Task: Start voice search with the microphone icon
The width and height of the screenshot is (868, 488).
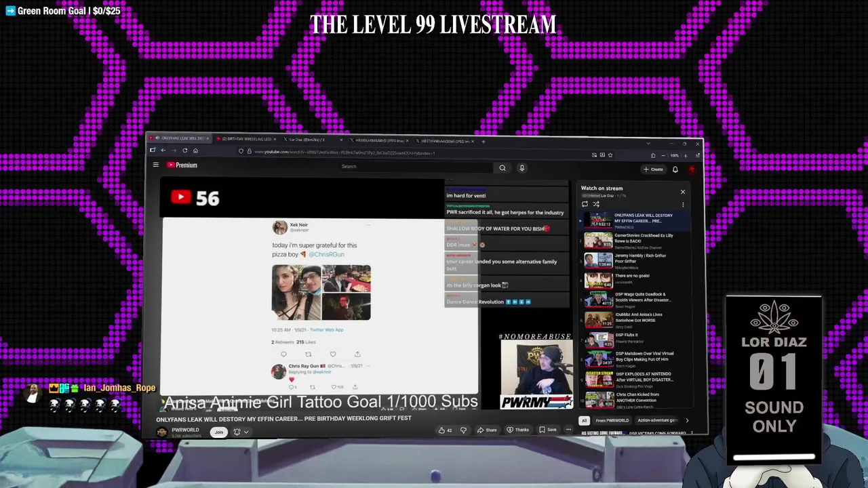Action: point(521,167)
